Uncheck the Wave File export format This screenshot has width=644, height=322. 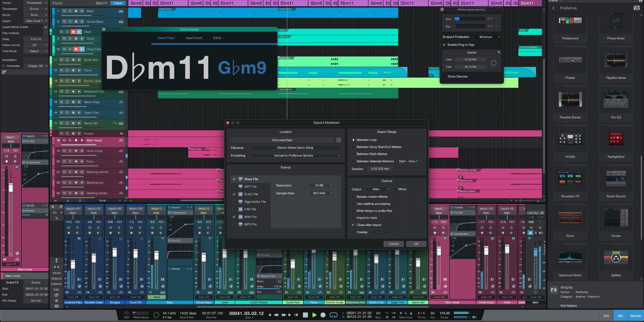pyautogui.click(x=235, y=179)
